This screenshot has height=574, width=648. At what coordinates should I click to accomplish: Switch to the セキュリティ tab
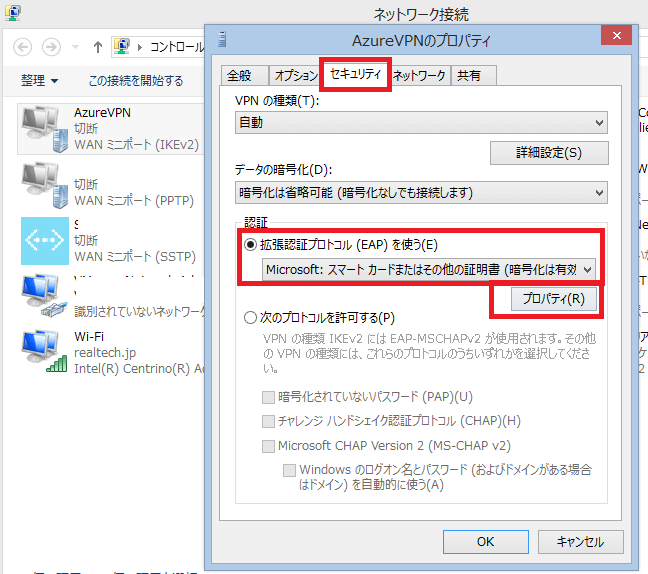pyautogui.click(x=355, y=74)
